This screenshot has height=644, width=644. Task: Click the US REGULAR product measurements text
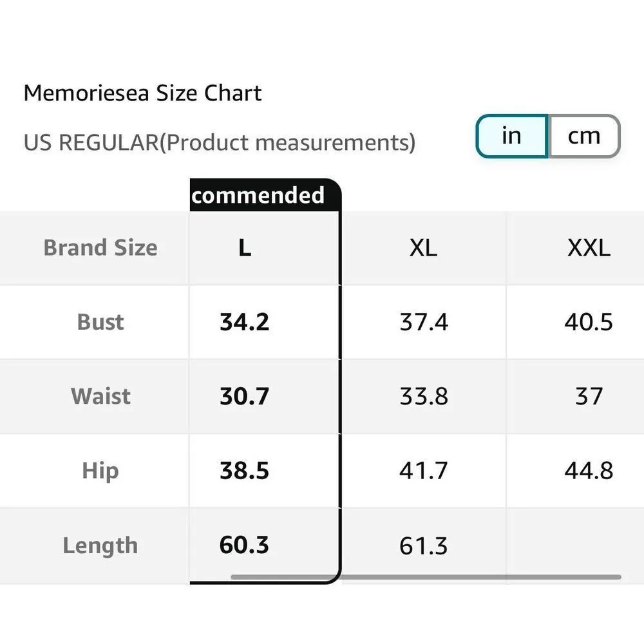pyautogui.click(x=219, y=142)
